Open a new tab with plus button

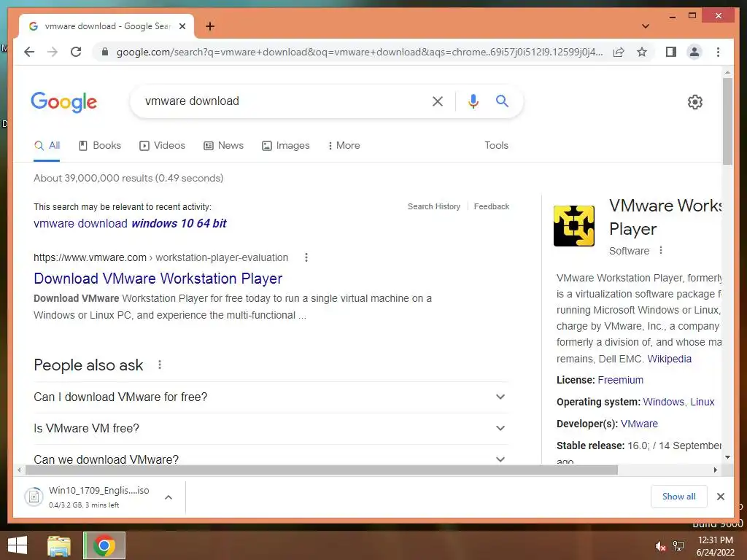tap(210, 26)
